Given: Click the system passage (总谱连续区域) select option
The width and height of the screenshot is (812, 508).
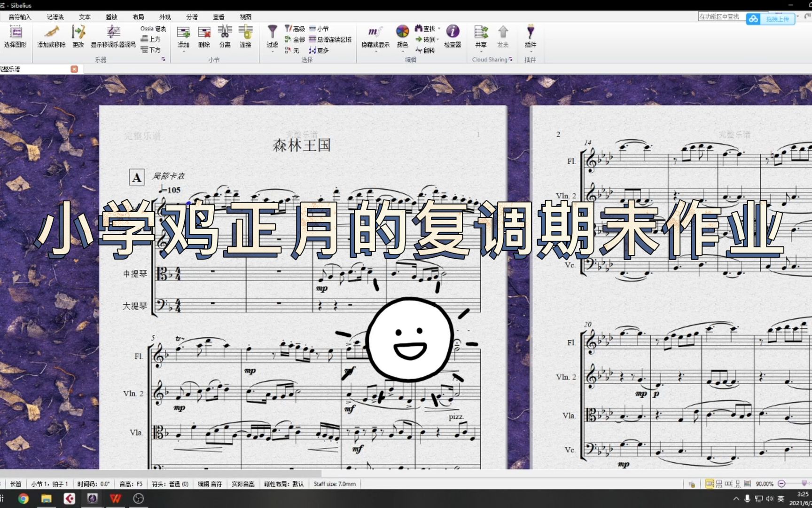Looking at the screenshot, I should [330, 39].
